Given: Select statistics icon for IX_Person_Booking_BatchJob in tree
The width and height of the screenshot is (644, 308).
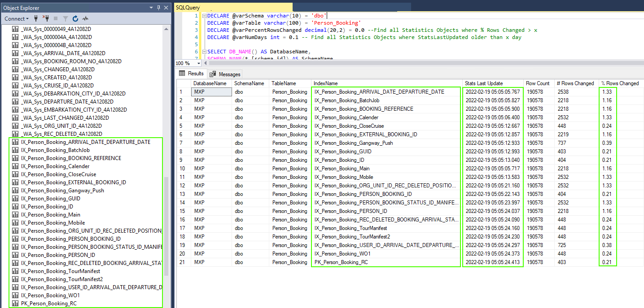Looking at the screenshot, I should tap(15, 150).
